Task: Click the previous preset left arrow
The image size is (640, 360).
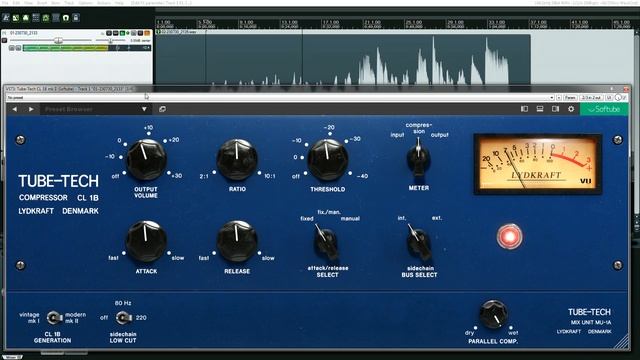Action: tap(15, 109)
